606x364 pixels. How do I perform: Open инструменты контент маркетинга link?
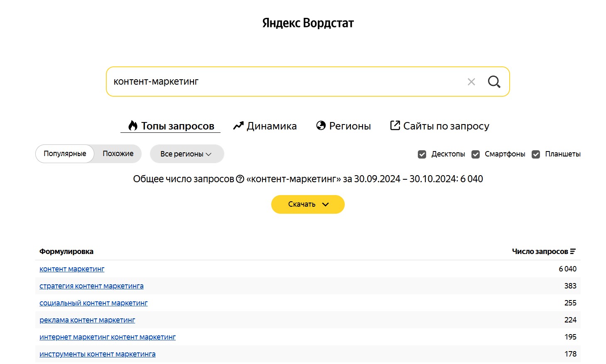98,354
